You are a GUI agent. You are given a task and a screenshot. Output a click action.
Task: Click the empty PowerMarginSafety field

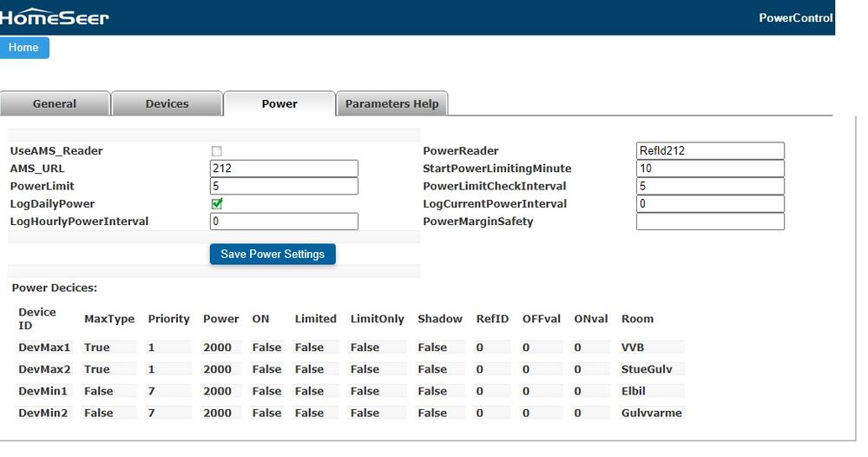710,222
